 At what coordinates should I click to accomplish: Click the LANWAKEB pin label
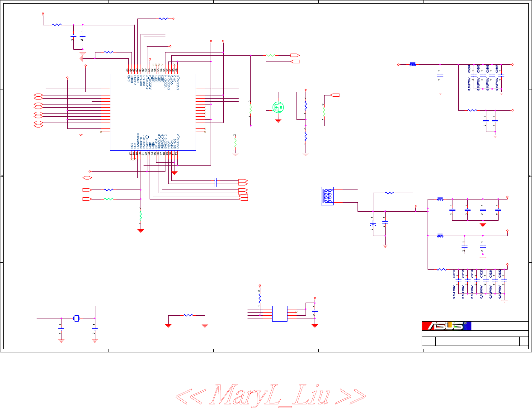[138, 141]
